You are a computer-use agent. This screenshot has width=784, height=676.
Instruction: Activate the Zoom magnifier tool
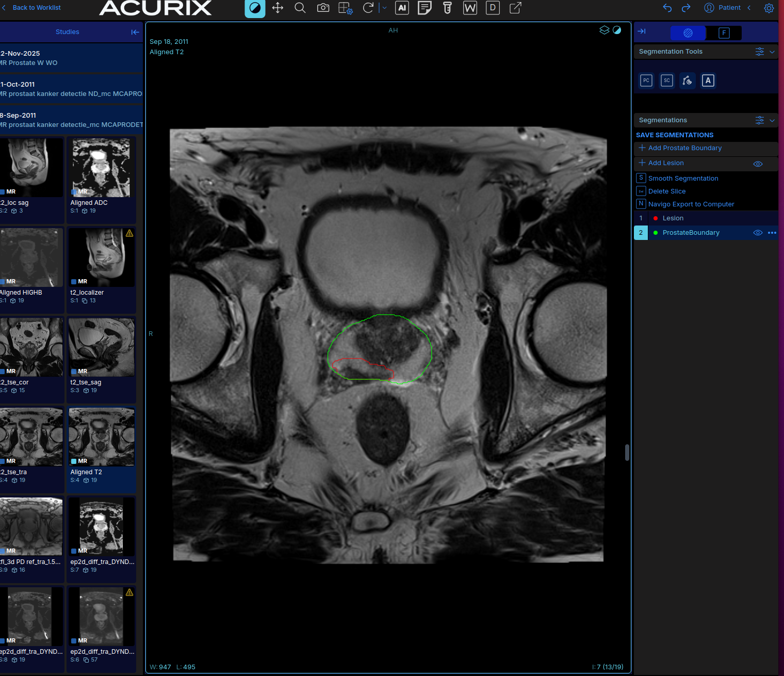click(300, 8)
